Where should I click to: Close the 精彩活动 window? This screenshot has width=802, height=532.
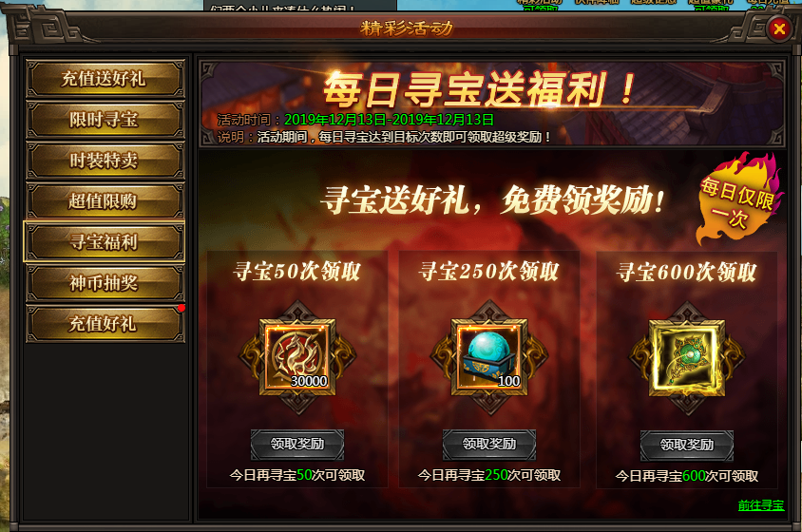[779, 28]
